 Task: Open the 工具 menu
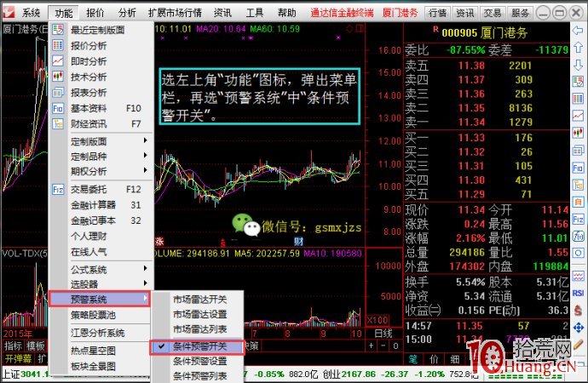[254, 13]
